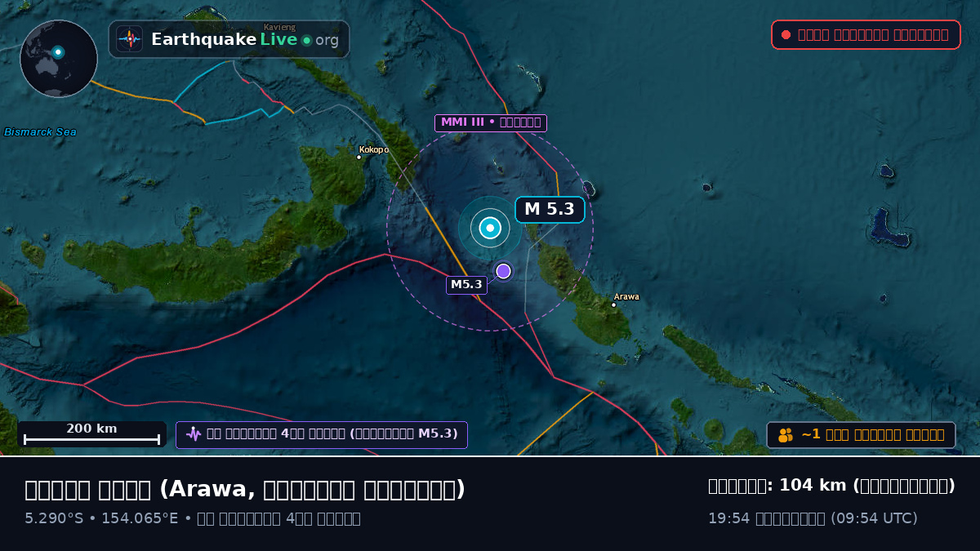Viewport: 980px width, 551px height.
Task: Select the "MMI III" intensity label
Action: pos(490,123)
